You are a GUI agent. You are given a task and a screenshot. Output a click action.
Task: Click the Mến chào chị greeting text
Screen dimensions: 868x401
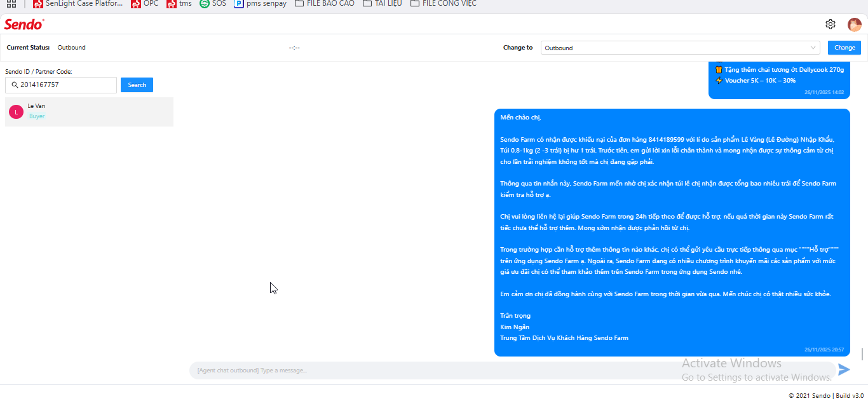[x=520, y=118]
